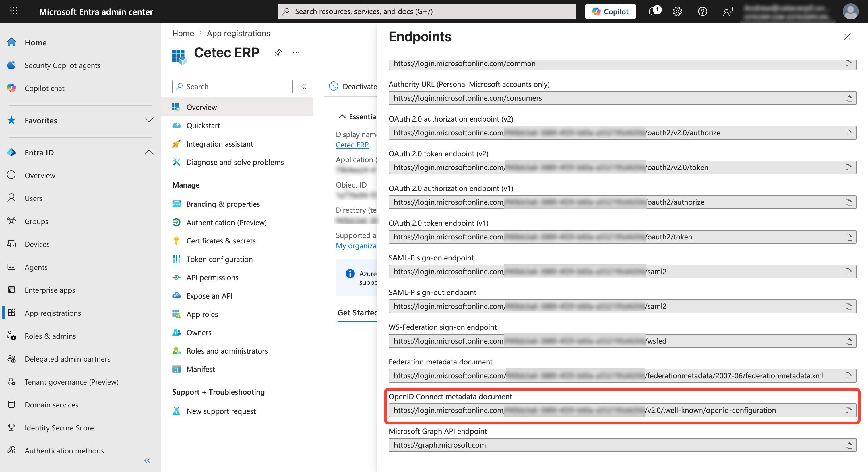Viewport: 868px width, 472px height.
Task: Open the feedback icon in top bar
Action: pyautogui.click(x=728, y=11)
